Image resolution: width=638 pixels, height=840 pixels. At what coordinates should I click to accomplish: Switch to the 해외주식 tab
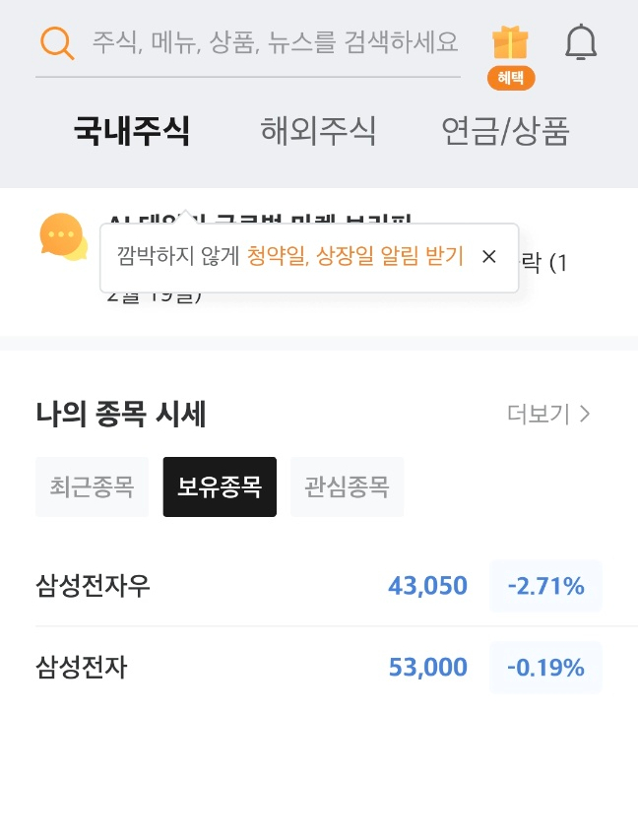point(318,131)
